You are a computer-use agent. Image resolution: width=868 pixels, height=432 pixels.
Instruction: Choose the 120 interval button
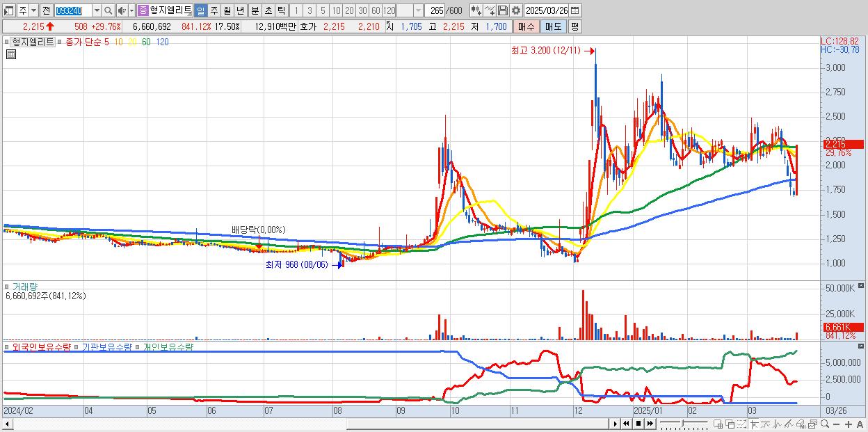coord(389,10)
